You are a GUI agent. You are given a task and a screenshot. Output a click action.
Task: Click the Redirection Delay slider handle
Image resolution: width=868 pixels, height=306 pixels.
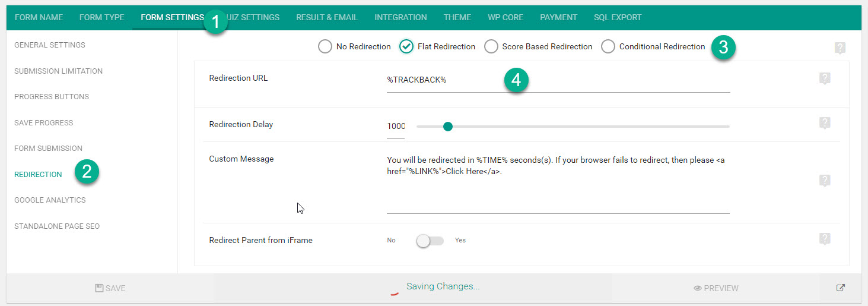click(448, 126)
